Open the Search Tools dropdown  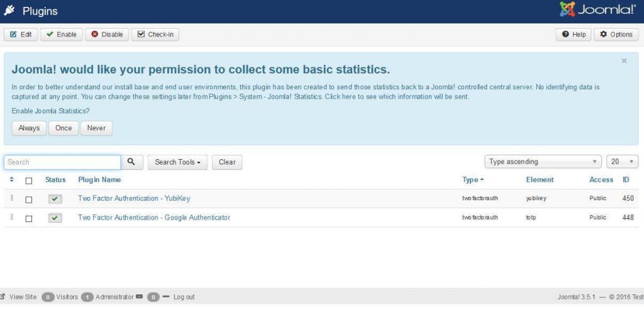177,162
